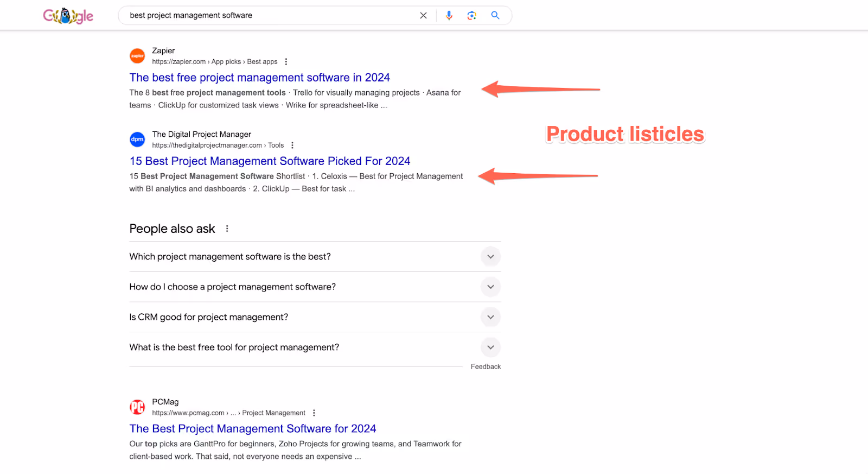The width and height of the screenshot is (868, 474).
Task: Open three-dot menu for Zapier result
Action: coord(286,62)
